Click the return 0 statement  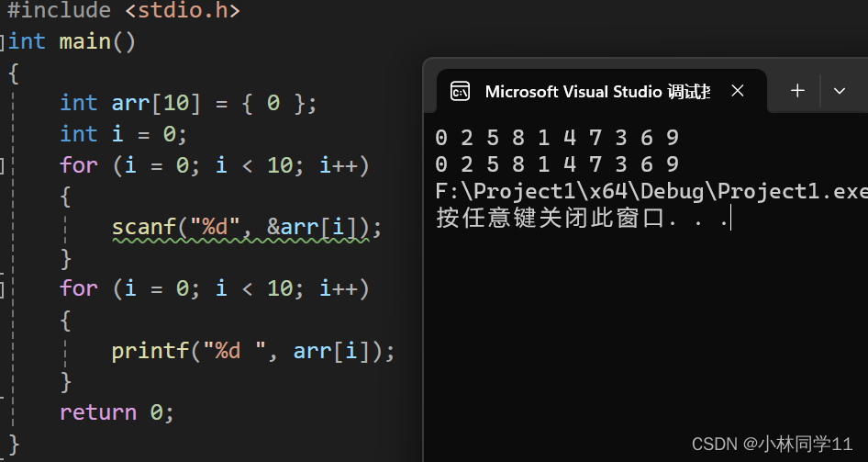[x=117, y=412]
